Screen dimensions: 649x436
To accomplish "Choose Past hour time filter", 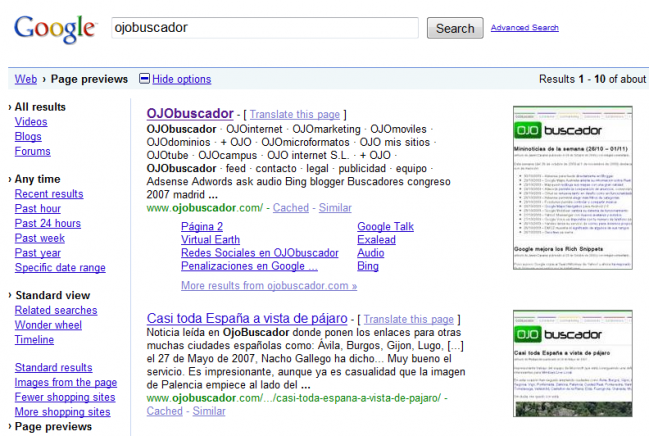I will 38,208.
